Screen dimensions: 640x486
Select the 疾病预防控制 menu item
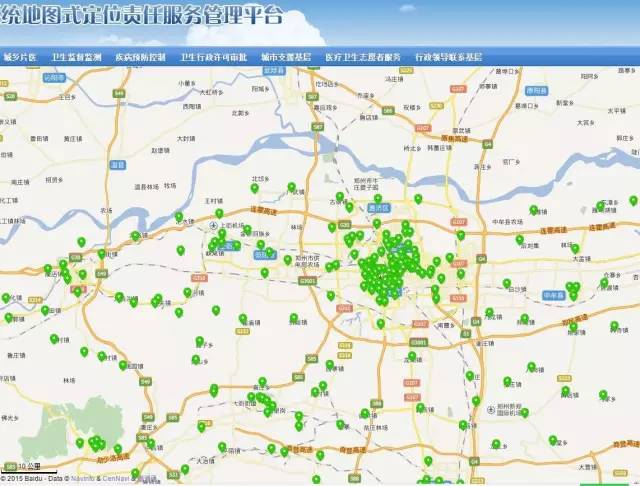(140, 57)
